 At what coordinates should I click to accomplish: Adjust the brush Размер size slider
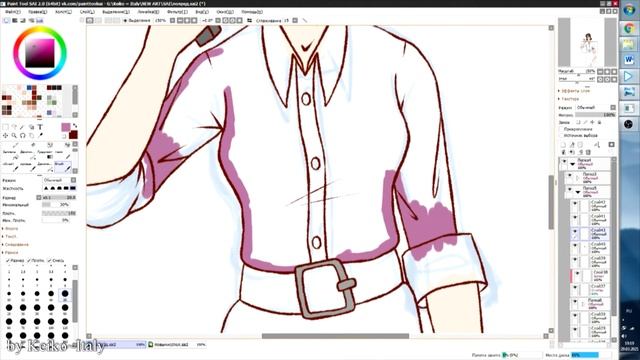(x=60, y=197)
